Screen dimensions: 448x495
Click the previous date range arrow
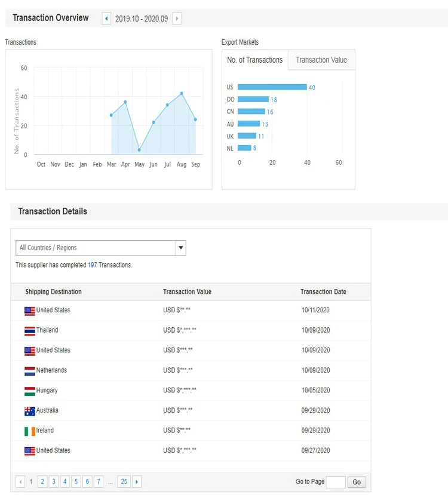(x=106, y=19)
